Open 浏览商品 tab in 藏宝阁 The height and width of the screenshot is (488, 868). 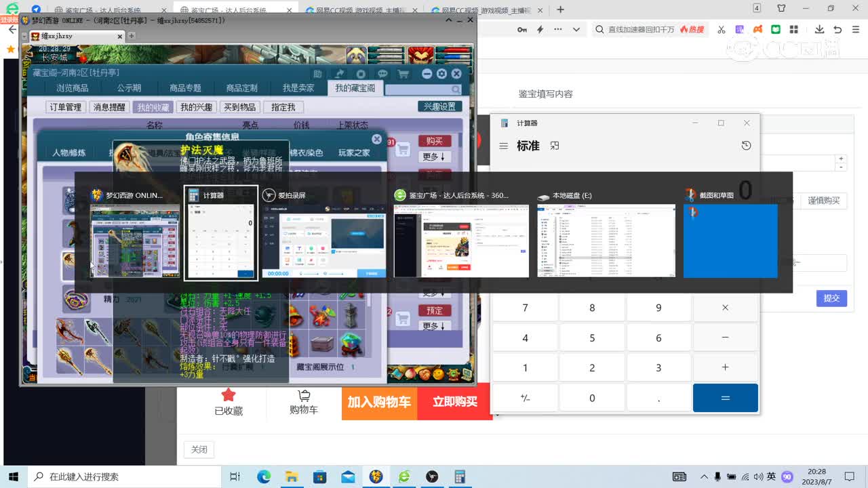(73, 88)
